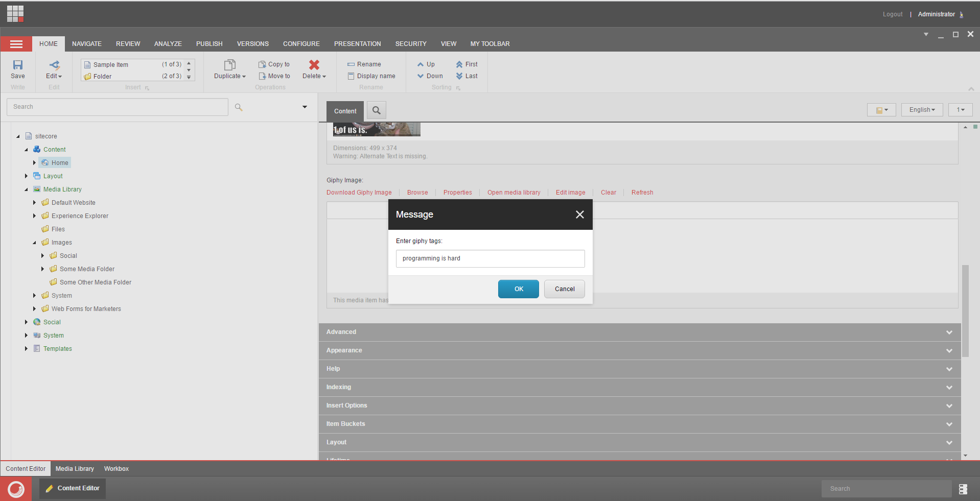Click the Sitecore start logo at bottom left
Viewport: 980px width, 501px height.
[16, 489]
